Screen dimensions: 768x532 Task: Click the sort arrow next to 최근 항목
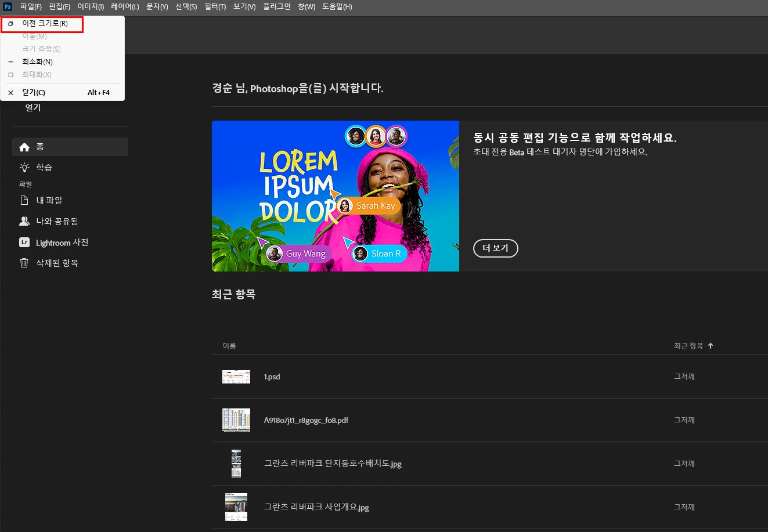711,346
